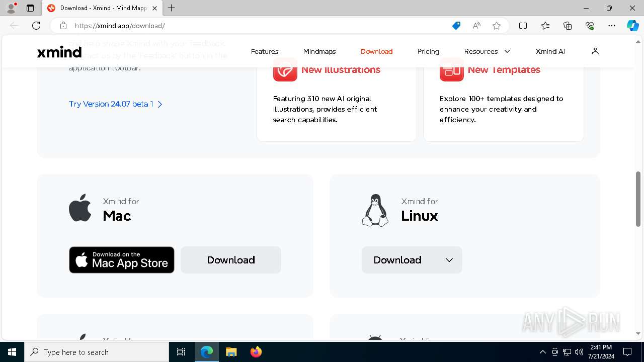
Task: Open tab actions menu
Action: click(30, 8)
